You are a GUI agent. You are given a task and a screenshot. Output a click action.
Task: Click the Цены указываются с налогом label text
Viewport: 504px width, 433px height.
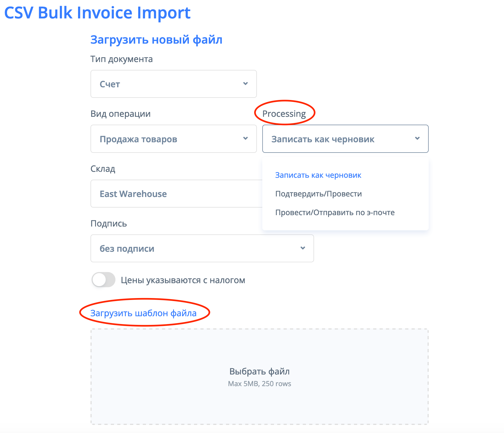pyautogui.click(x=183, y=280)
